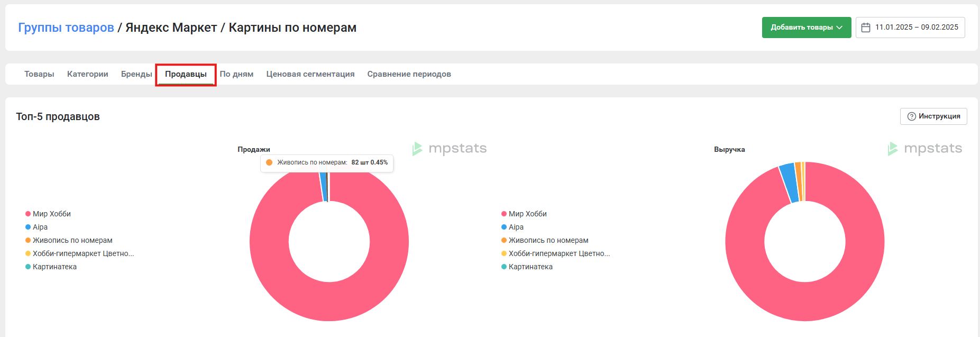This screenshot has width=980, height=337.
Task: Open date range 11.01.2025 – 09.02.2025 field
Action: (910, 28)
